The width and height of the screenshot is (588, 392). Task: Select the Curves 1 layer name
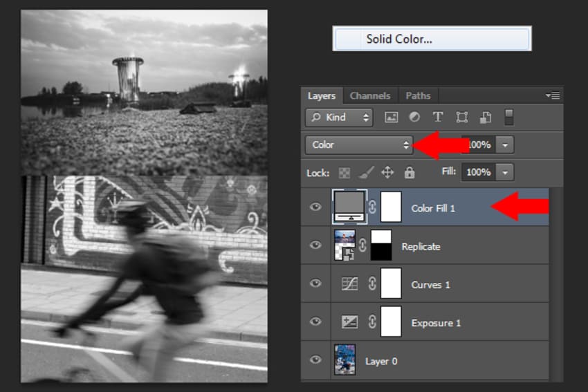pos(430,285)
